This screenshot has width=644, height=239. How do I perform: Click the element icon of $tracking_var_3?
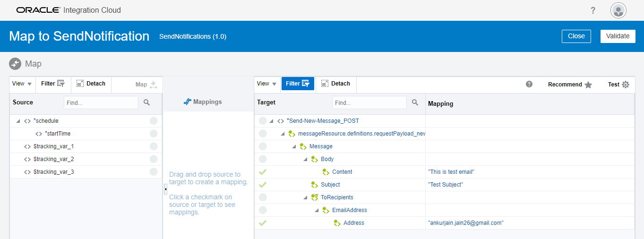pos(27,172)
